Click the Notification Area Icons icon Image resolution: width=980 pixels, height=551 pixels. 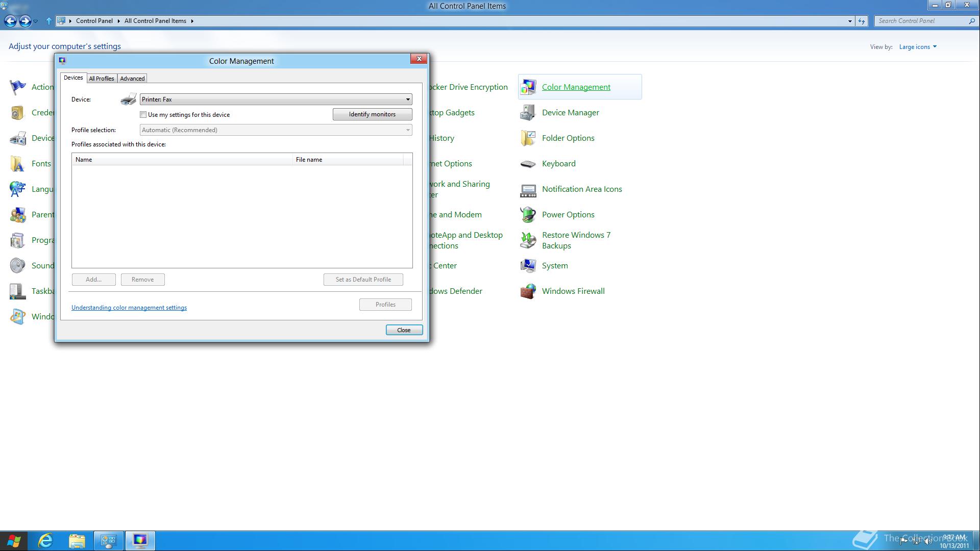coord(528,190)
